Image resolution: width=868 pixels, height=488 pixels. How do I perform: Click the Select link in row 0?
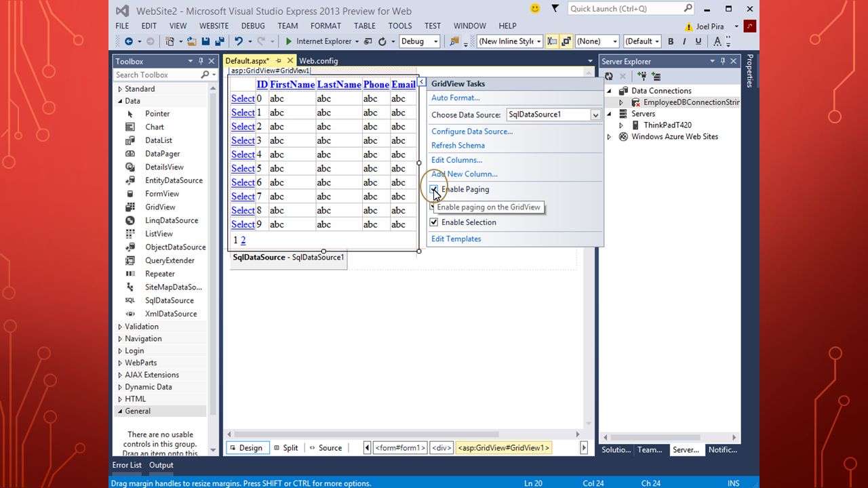pyautogui.click(x=243, y=98)
